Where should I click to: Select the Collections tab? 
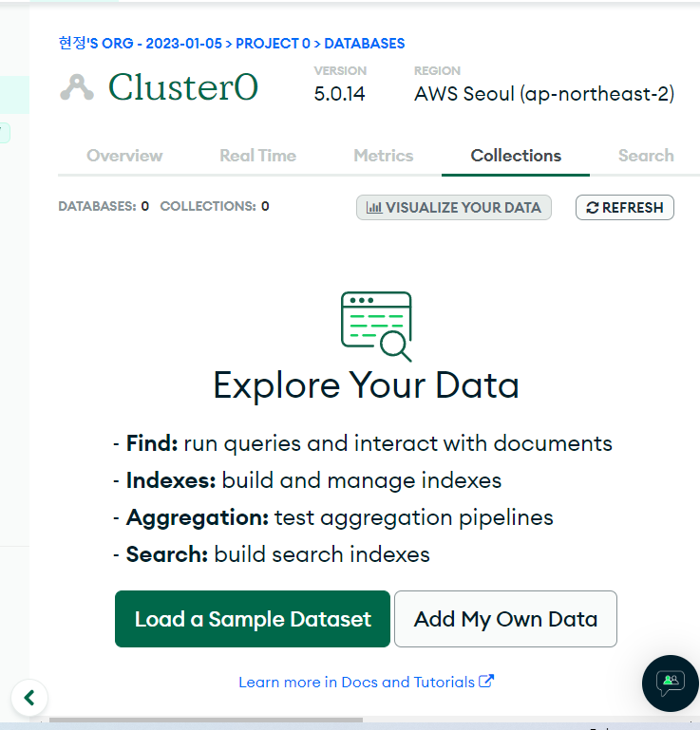click(x=516, y=156)
